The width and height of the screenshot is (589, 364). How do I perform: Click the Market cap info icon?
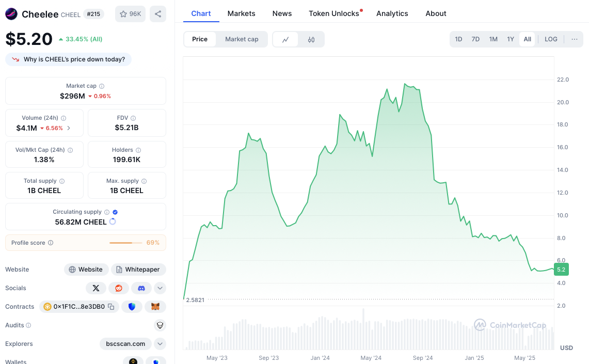click(x=102, y=86)
